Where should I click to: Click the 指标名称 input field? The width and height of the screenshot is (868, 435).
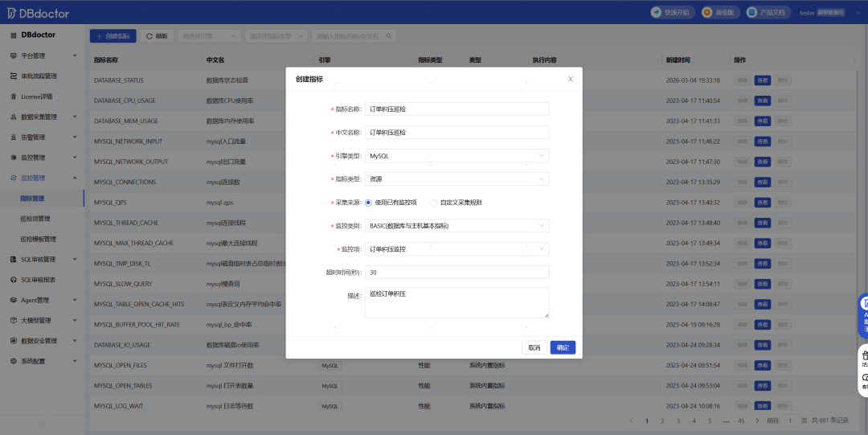coord(457,109)
